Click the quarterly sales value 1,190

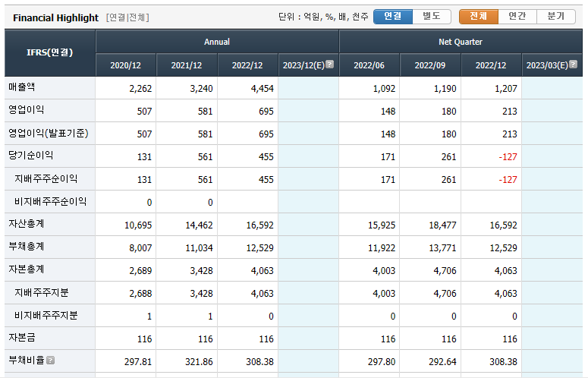pos(445,89)
